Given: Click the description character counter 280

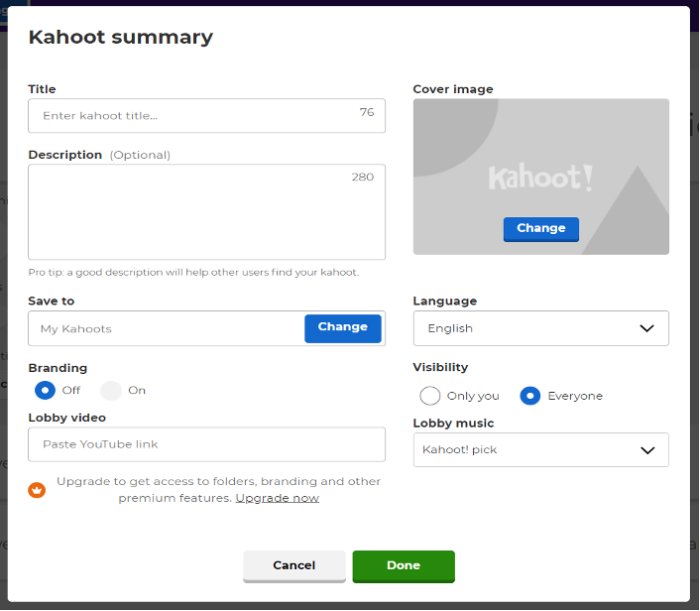Looking at the screenshot, I should (x=363, y=177).
